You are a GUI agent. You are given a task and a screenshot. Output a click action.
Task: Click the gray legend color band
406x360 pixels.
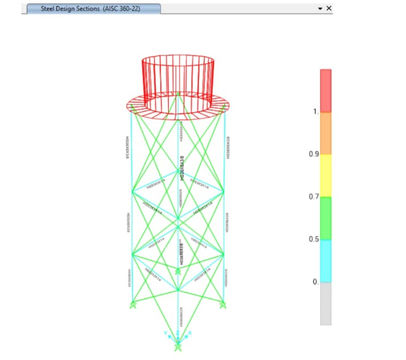[326, 304]
